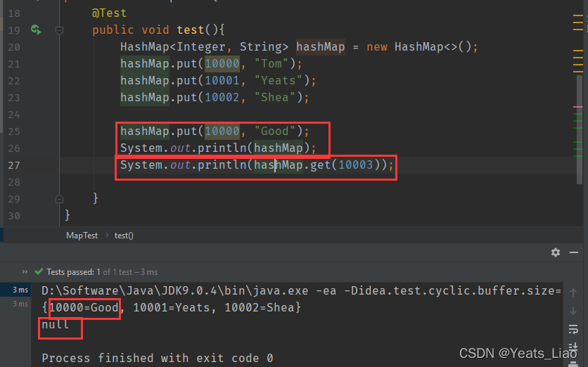Toggle soft-wrap in console output
588x367 pixels.
(573, 328)
